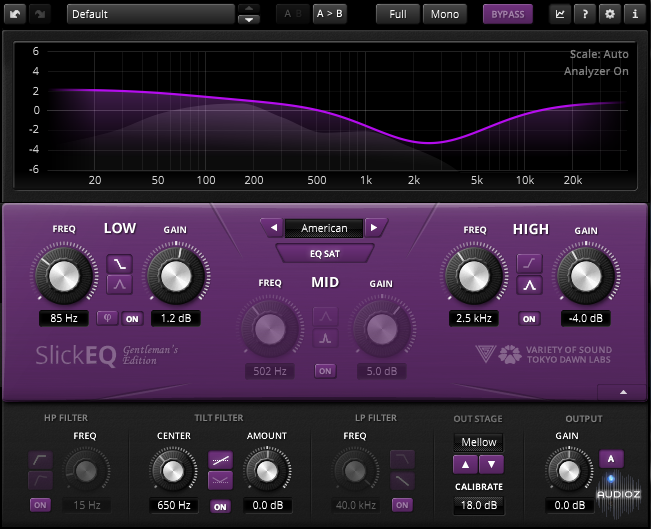Click the 5.0 dB mid gain value field
The width and height of the screenshot is (651, 529).
(x=382, y=371)
